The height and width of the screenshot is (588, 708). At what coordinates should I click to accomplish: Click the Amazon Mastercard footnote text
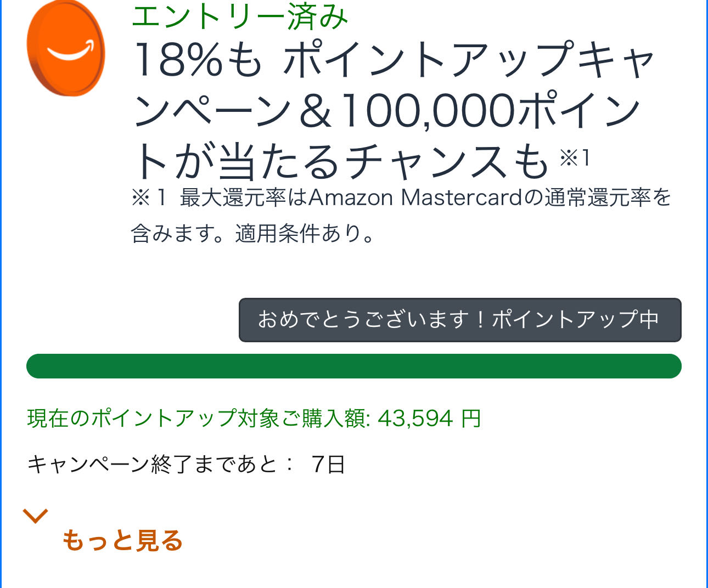tap(415, 197)
